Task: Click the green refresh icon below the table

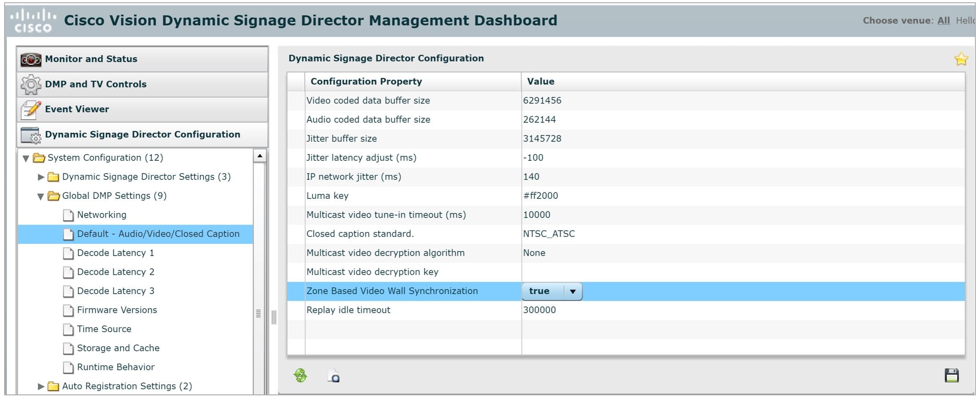Action: [300, 376]
